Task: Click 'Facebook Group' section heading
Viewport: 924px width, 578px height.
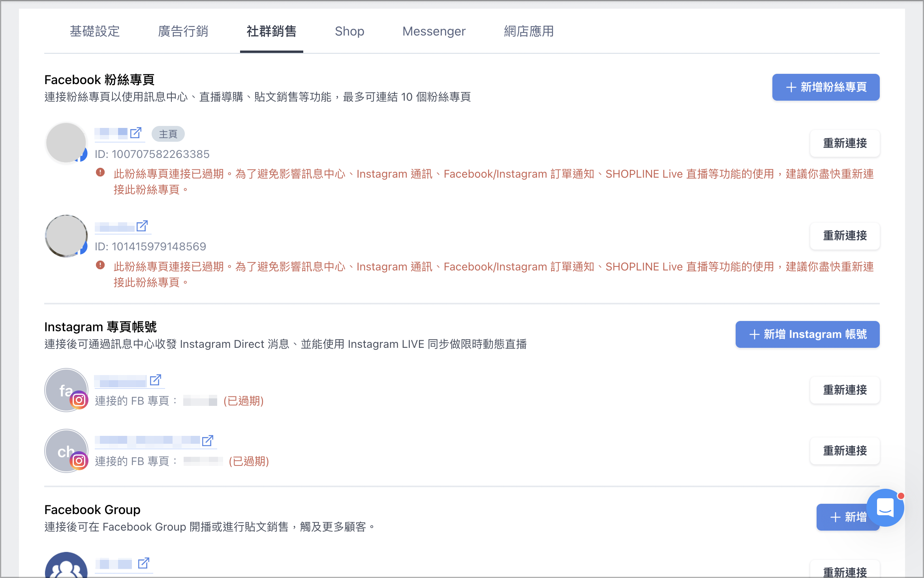Action: click(x=92, y=510)
